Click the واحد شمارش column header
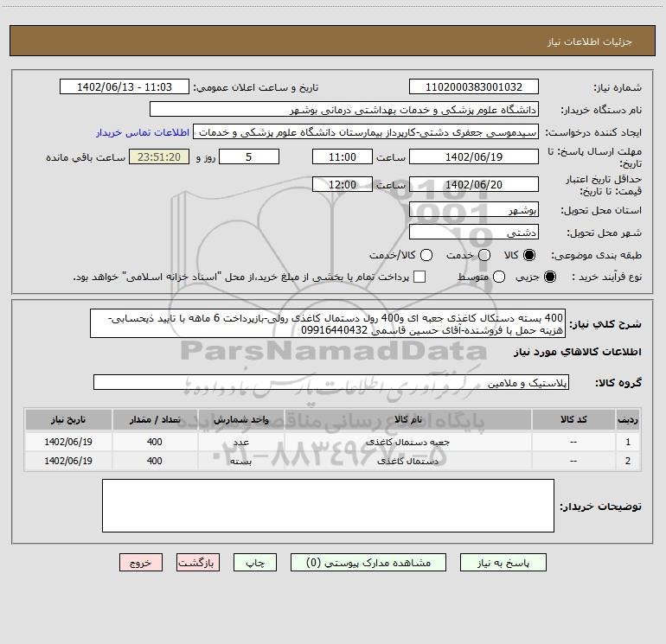Screen dimensions: 666x644 pos(240,419)
